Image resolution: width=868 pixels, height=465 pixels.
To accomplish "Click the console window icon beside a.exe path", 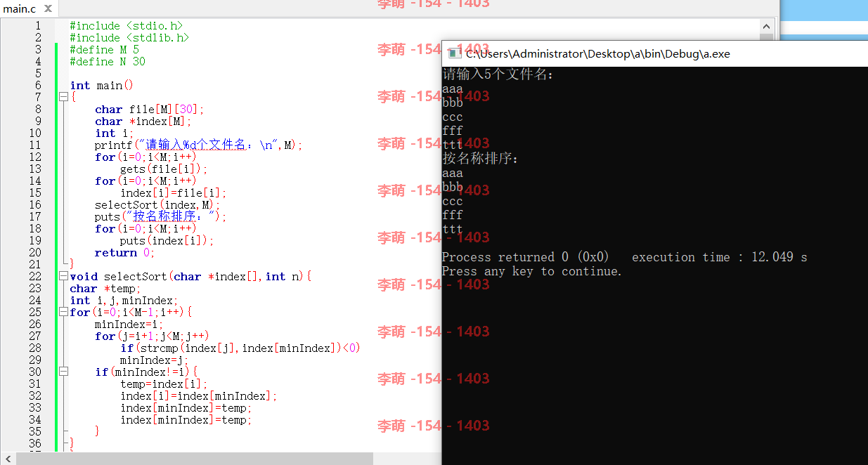I will [453, 53].
